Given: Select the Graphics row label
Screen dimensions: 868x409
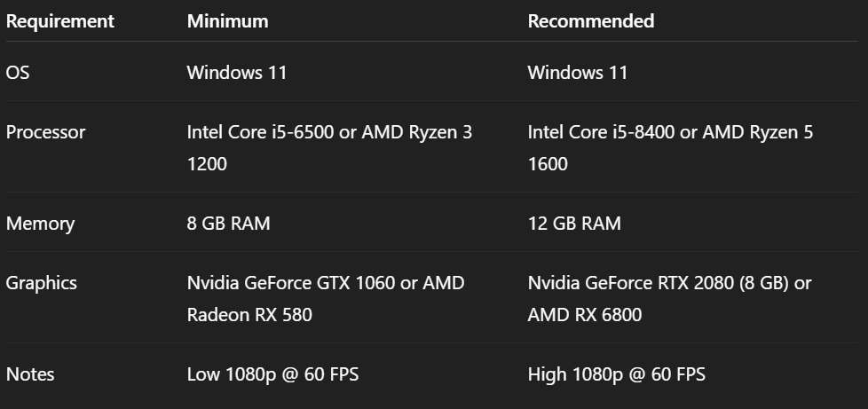Looking at the screenshot, I should pyautogui.click(x=42, y=284).
